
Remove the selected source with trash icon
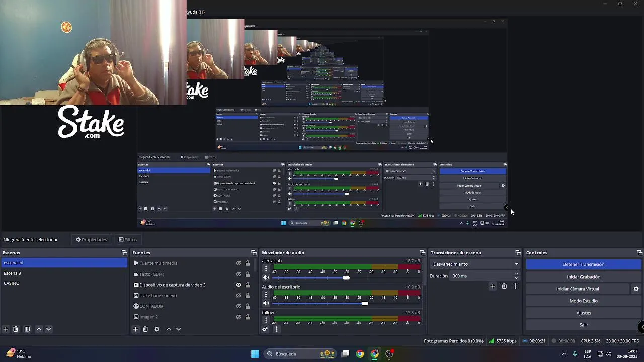pos(145,329)
